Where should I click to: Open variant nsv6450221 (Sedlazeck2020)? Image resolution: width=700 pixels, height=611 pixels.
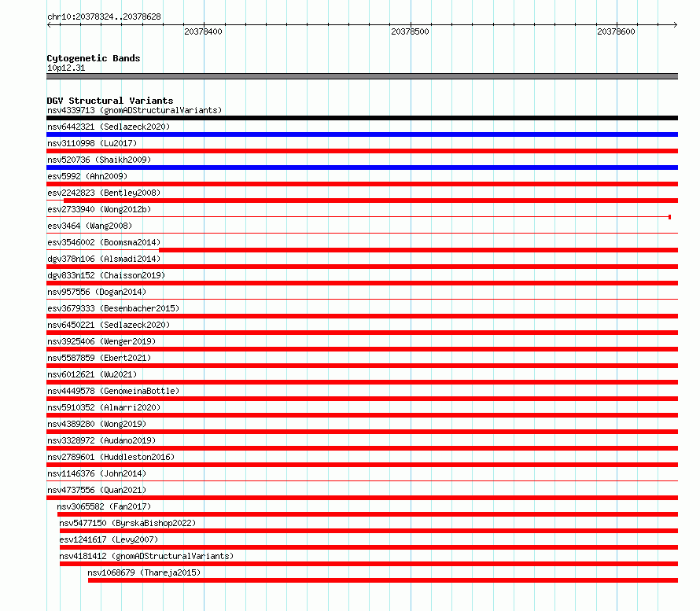(109, 325)
